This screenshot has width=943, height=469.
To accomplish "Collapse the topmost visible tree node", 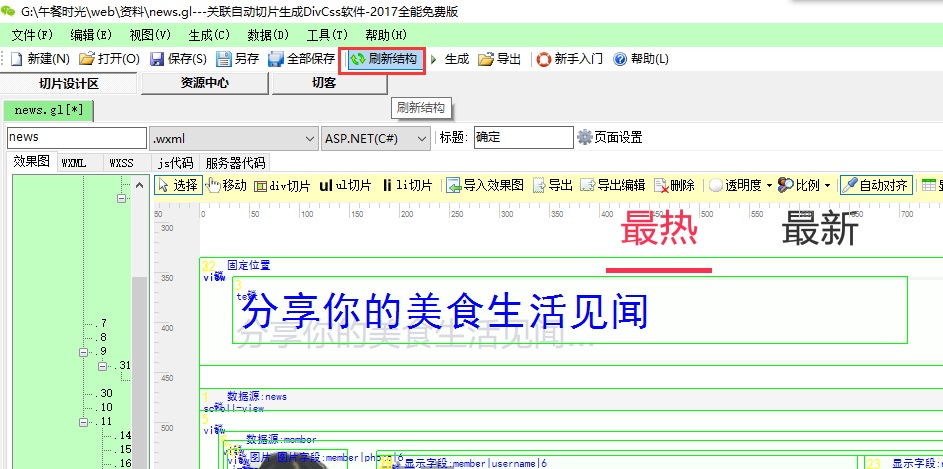I will click(x=121, y=198).
